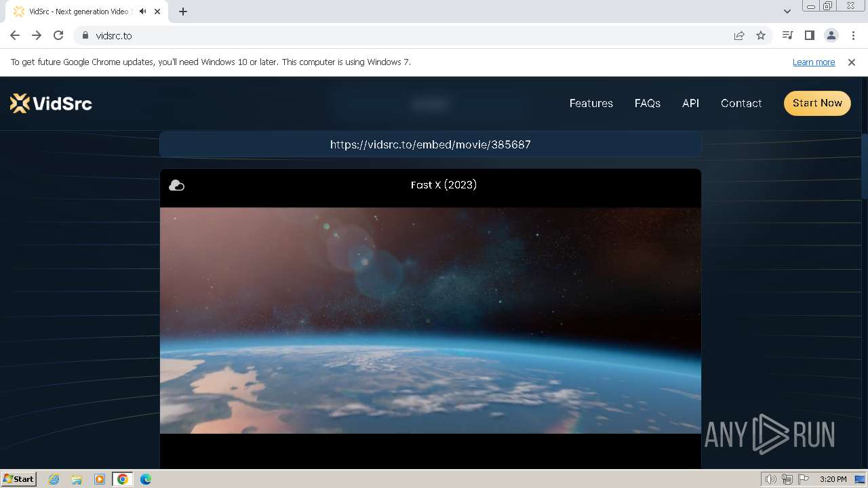868x488 pixels.
Task: Open Chrome three-dot menu
Action: coord(853,35)
